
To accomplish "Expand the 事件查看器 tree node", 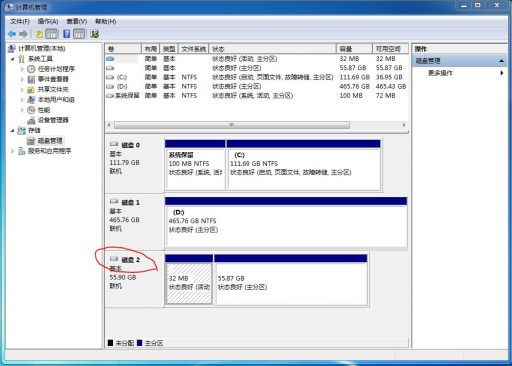I will [22, 79].
